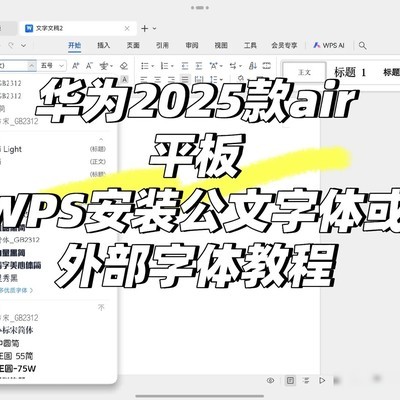Apply bulleted list icon
400x400 pixels.
145,66
